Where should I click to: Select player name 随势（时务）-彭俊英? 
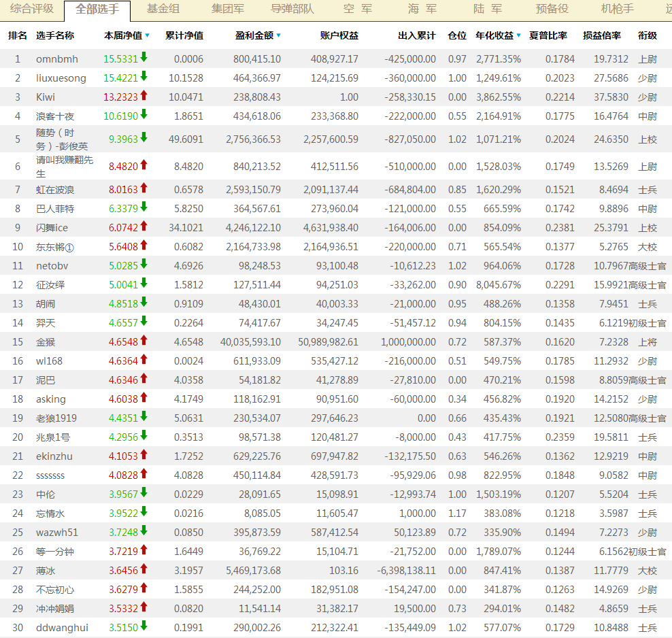tap(62, 139)
